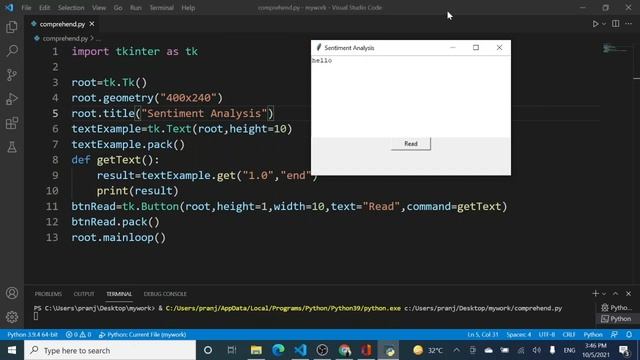
Task: Switch to the Terminal panel tab
Action: 119,294
